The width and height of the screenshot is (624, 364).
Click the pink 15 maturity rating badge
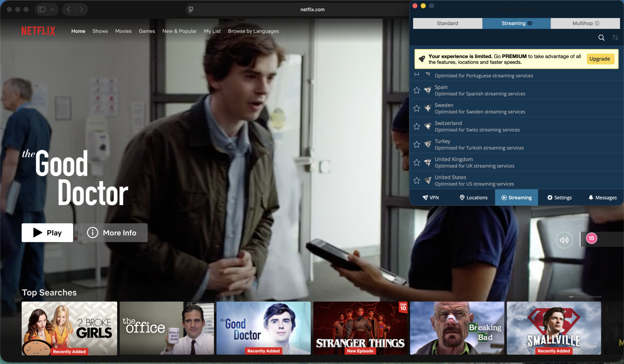(x=591, y=238)
